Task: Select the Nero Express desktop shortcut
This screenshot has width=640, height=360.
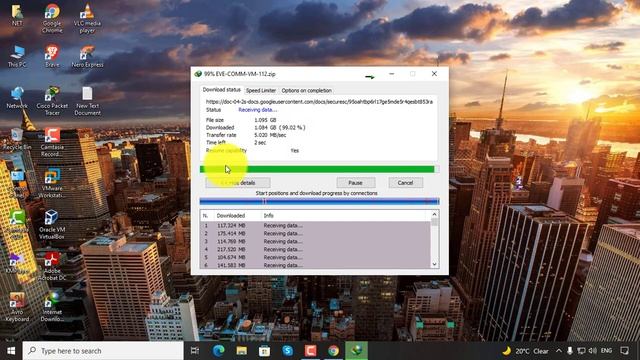Action: pyautogui.click(x=87, y=56)
